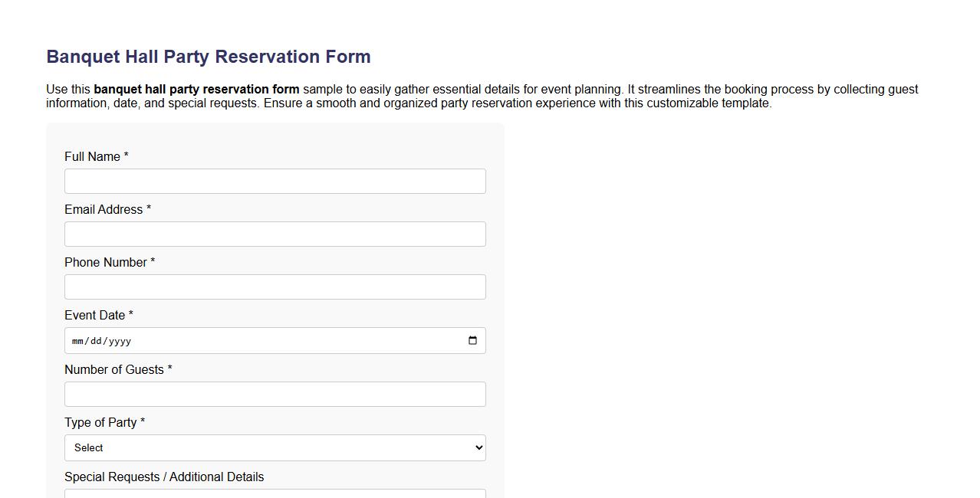
Task: Focus the Email Address input
Action: [275, 234]
